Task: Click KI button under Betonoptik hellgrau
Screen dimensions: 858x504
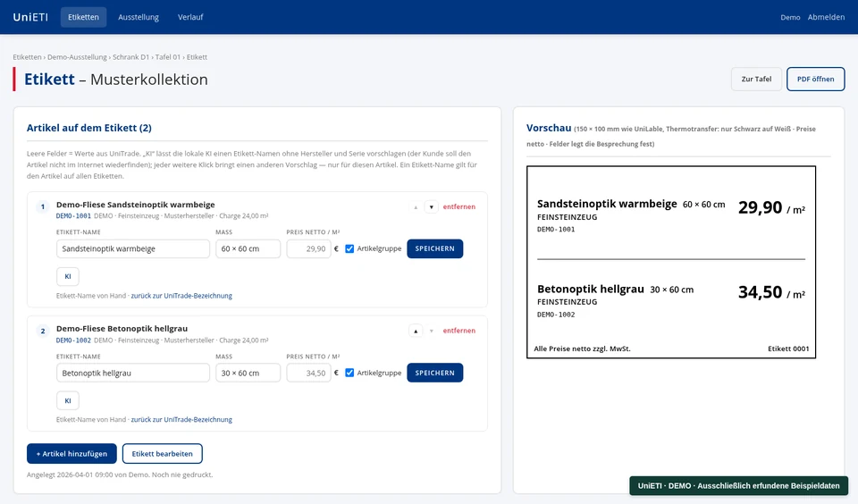Action: pyautogui.click(x=68, y=401)
